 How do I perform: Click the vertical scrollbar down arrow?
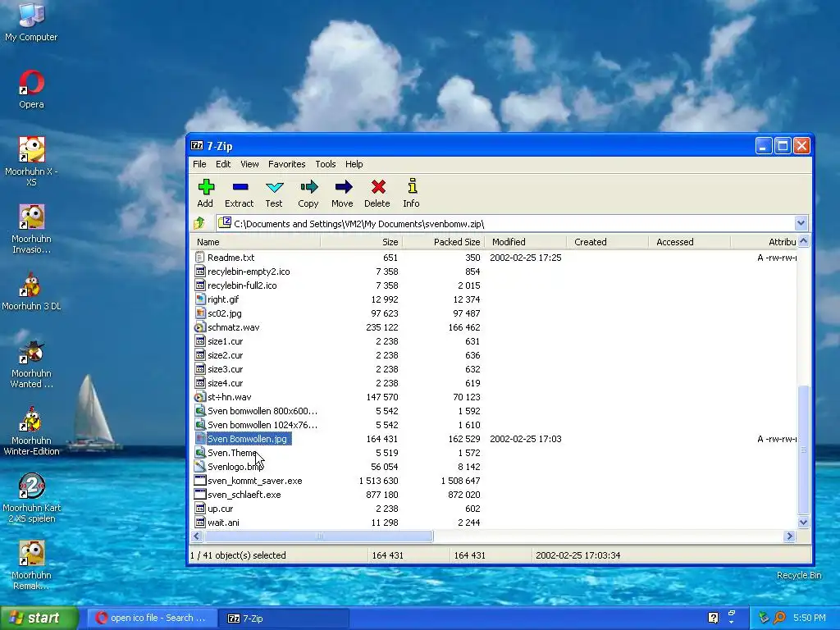click(x=803, y=523)
